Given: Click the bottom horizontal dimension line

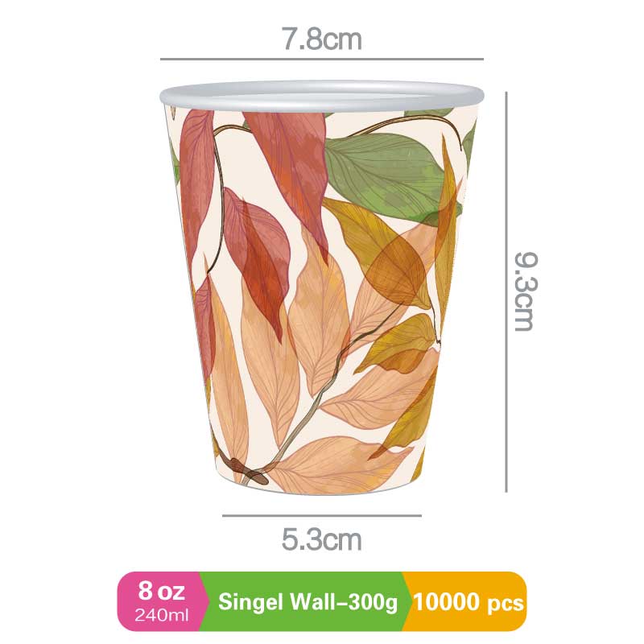Looking at the screenshot, I should [x=322, y=515].
